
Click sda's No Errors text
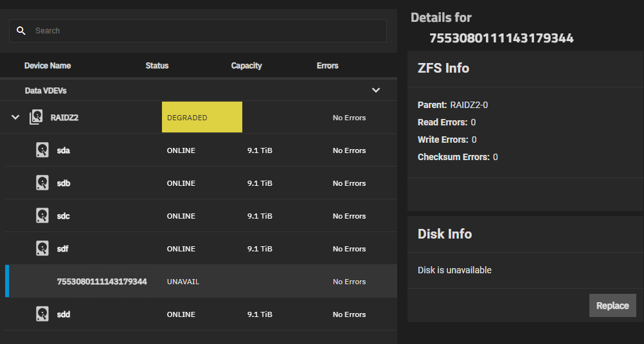tap(349, 150)
